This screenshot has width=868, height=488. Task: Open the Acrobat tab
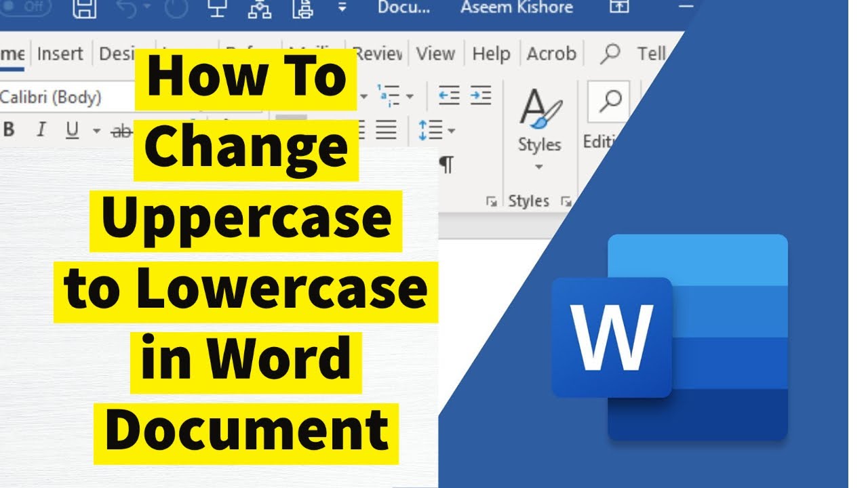(x=551, y=54)
